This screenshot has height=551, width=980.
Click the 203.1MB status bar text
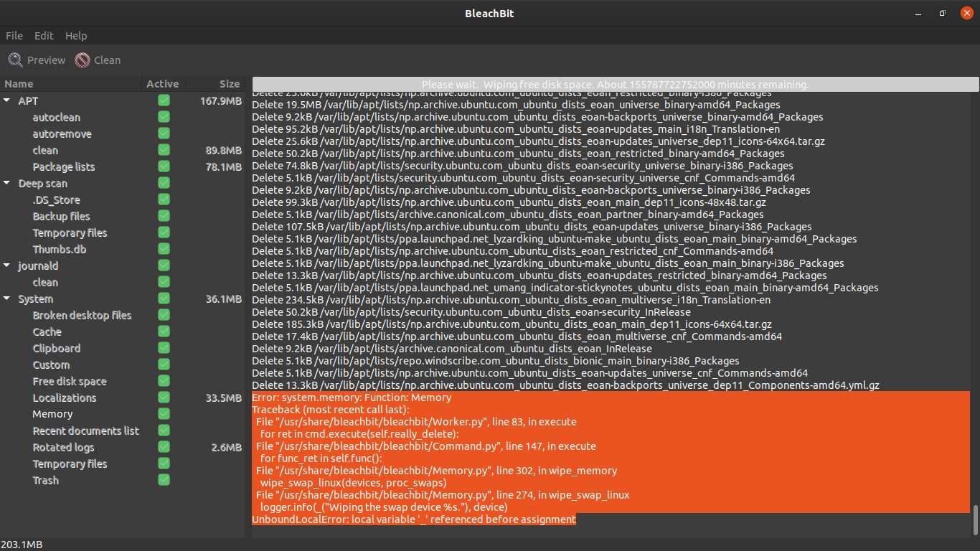click(x=22, y=545)
